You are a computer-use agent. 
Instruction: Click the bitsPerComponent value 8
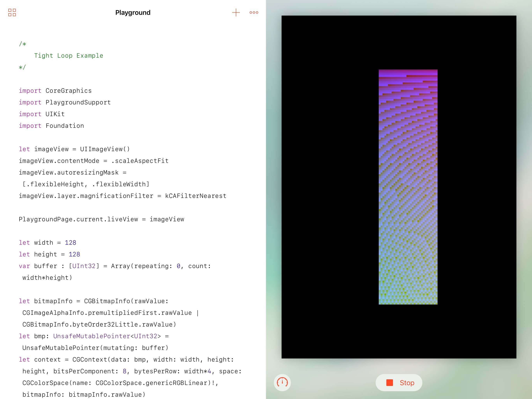tap(124, 371)
